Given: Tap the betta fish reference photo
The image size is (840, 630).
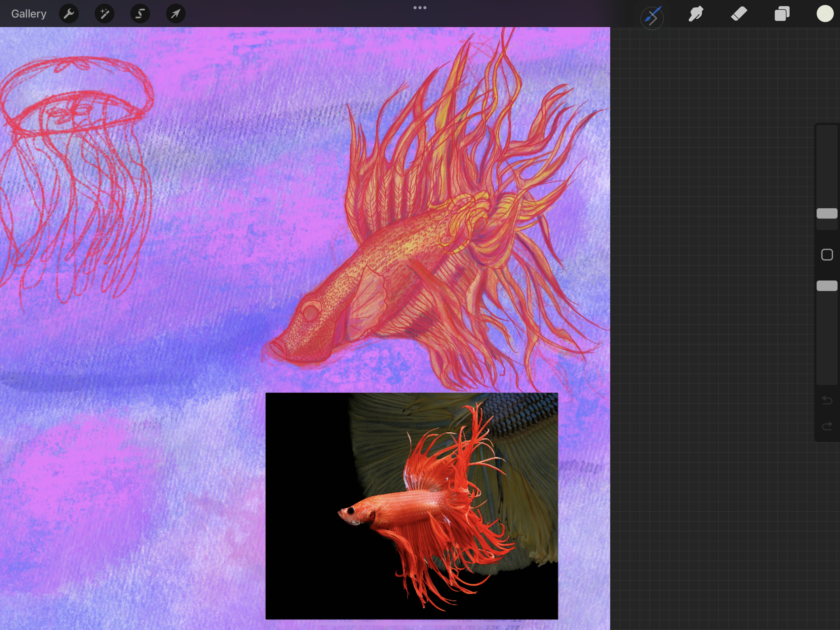Looking at the screenshot, I should tap(411, 506).
